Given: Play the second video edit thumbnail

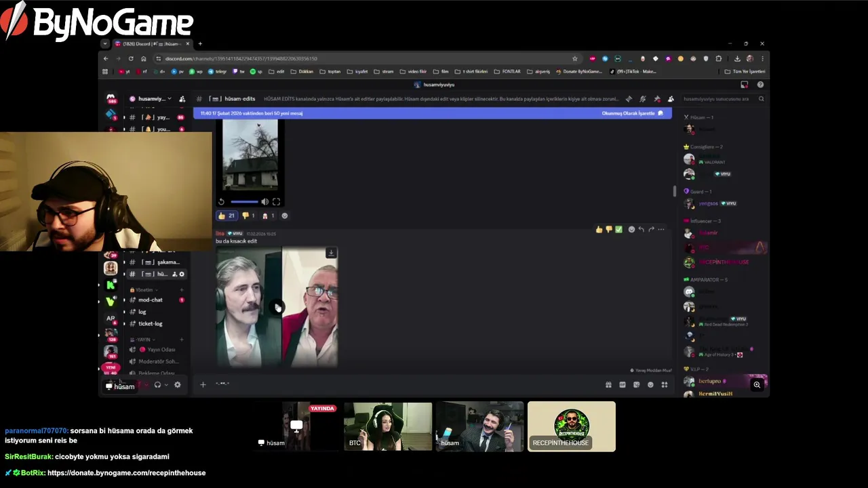Looking at the screenshot, I should (x=277, y=308).
